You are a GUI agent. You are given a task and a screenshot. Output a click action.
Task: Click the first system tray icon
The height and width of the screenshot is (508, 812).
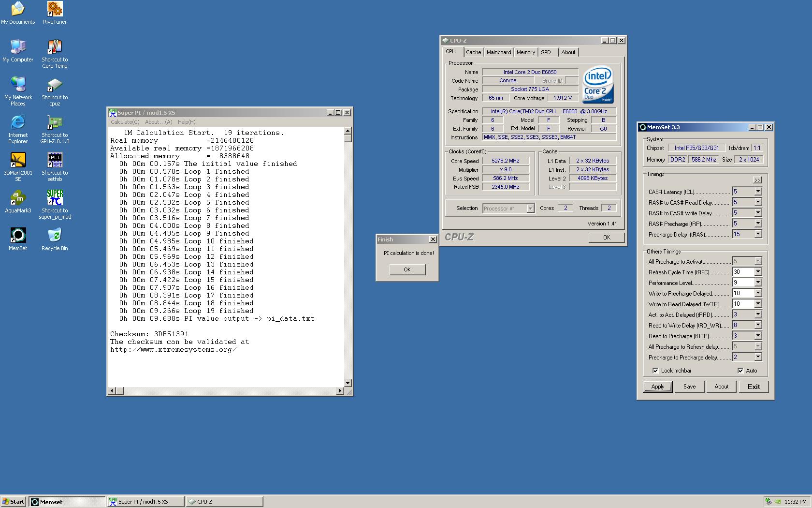pos(768,502)
